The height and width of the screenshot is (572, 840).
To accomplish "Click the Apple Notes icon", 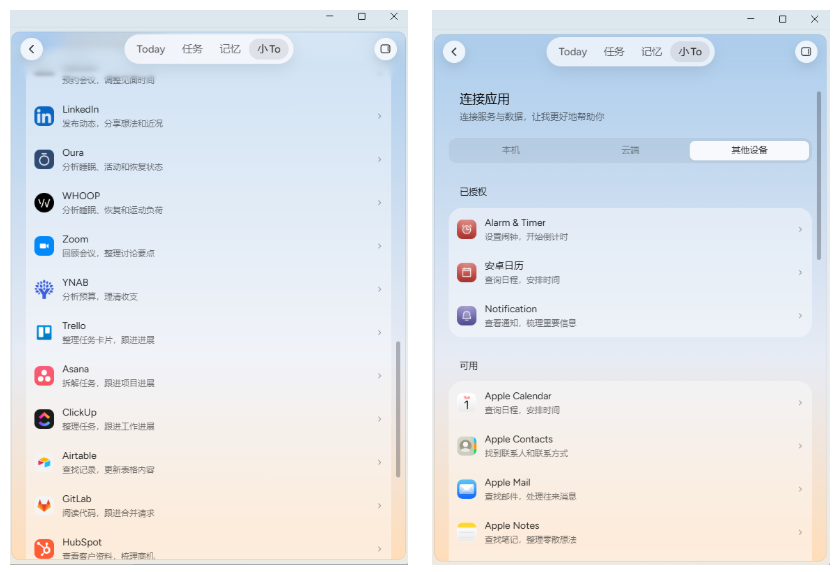I will [x=467, y=532].
